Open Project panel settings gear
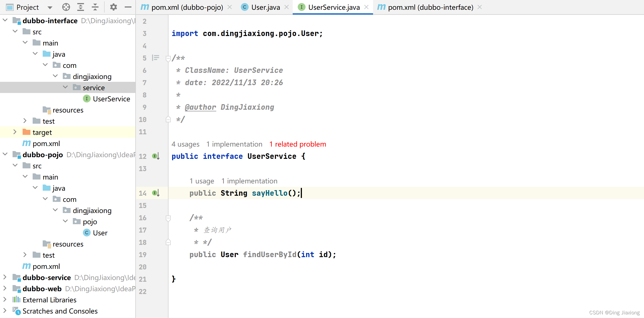644x318 pixels. [x=113, y=7]
